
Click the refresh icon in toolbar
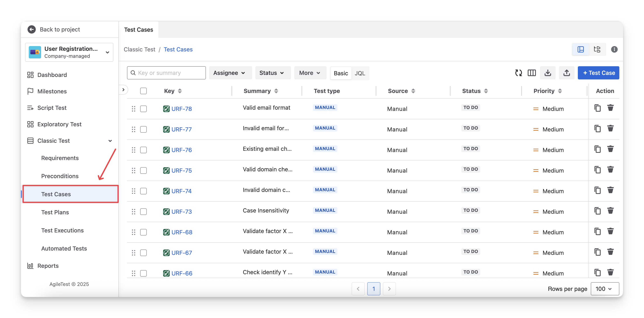tap(518, 73)
